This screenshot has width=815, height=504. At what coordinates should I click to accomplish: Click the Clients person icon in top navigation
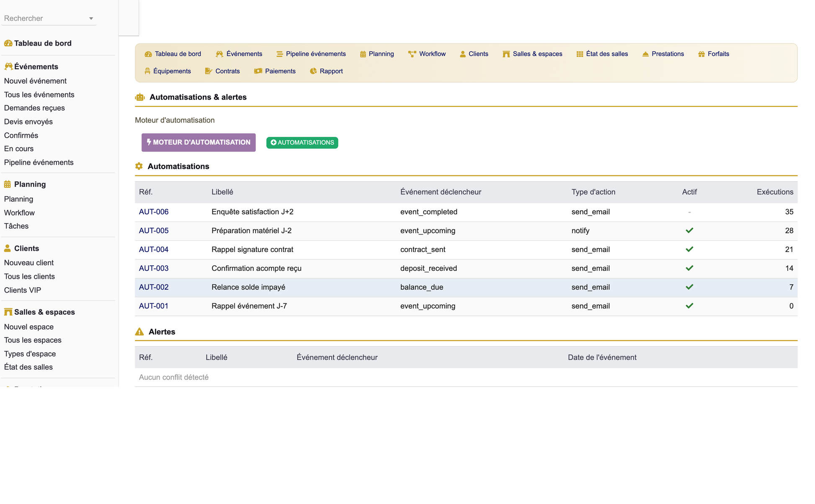[x=463, y=54]
